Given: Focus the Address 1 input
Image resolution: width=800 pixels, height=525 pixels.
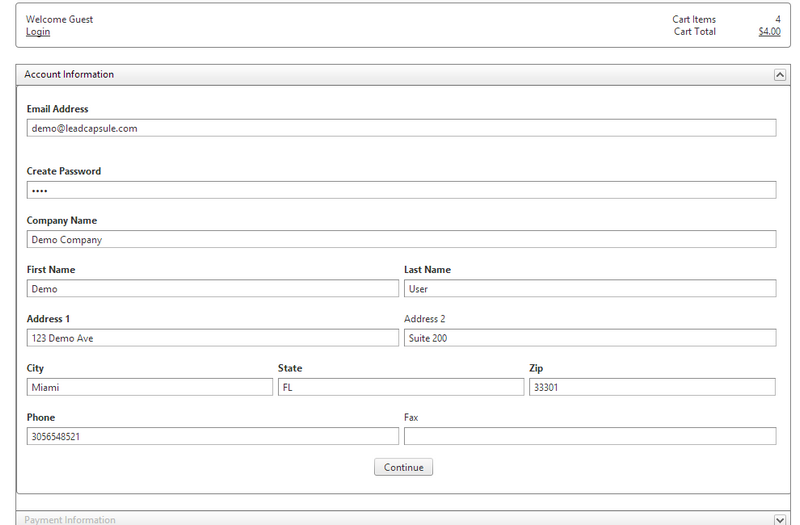Looking at the screenshot, I should pos(212,338).
